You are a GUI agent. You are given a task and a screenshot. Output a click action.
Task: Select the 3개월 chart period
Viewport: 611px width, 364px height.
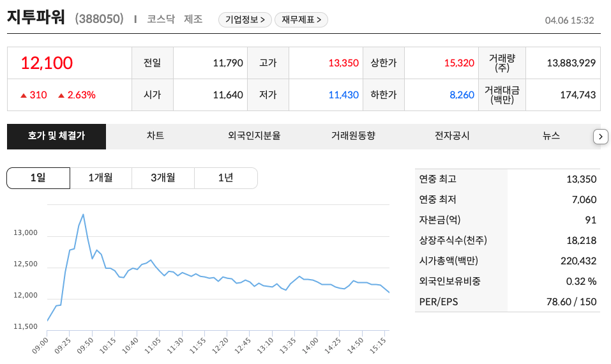click(x=163, y=178)
